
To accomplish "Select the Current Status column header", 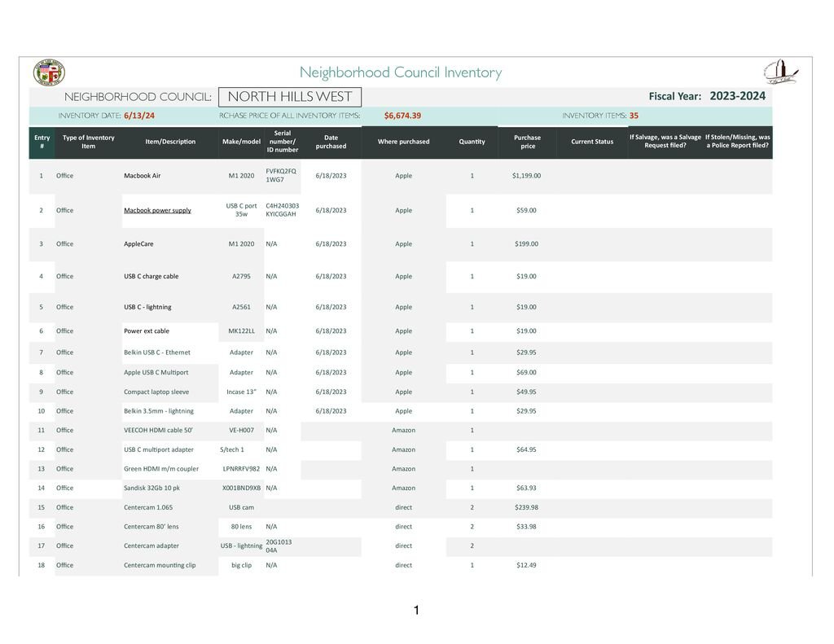I will [x=592, y=142].
